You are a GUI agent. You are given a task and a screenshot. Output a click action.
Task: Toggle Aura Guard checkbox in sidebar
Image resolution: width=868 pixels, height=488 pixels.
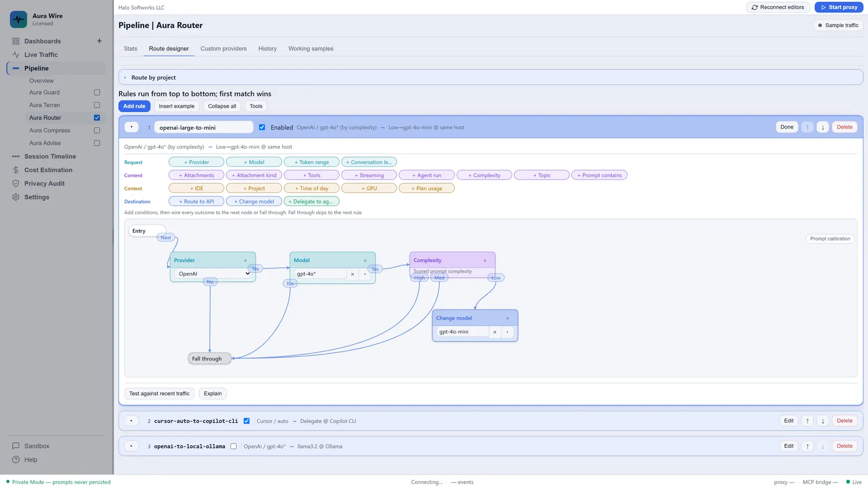[x=97, y=93]
